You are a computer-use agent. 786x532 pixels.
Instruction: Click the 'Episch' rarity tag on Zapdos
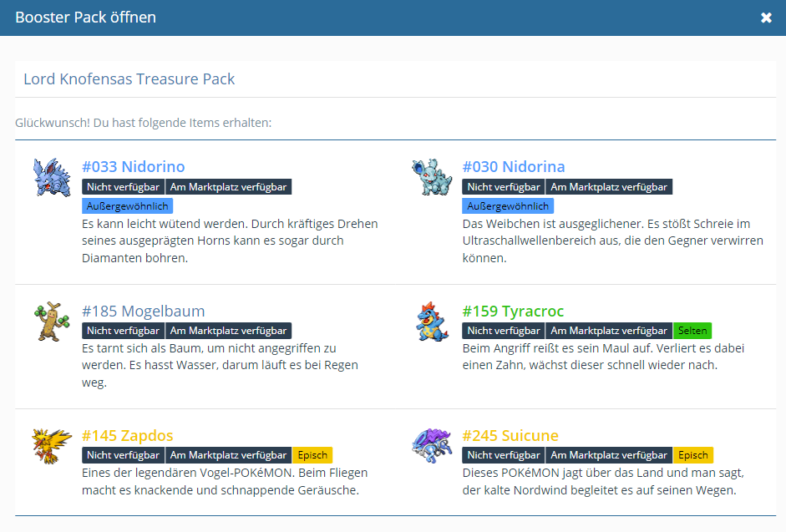(312, 455)
